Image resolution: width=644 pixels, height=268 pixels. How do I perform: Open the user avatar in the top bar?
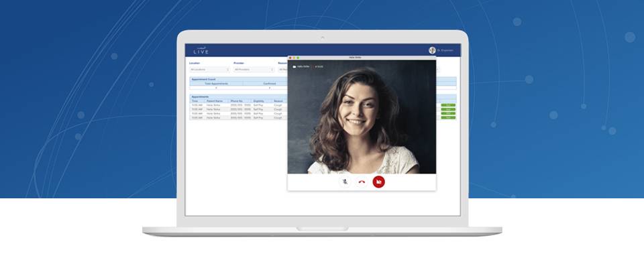pos(432,50)
